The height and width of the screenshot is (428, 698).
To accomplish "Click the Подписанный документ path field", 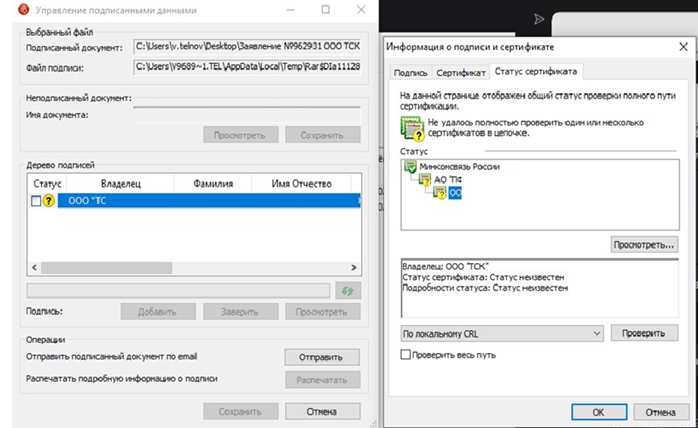I will (247, 47).
